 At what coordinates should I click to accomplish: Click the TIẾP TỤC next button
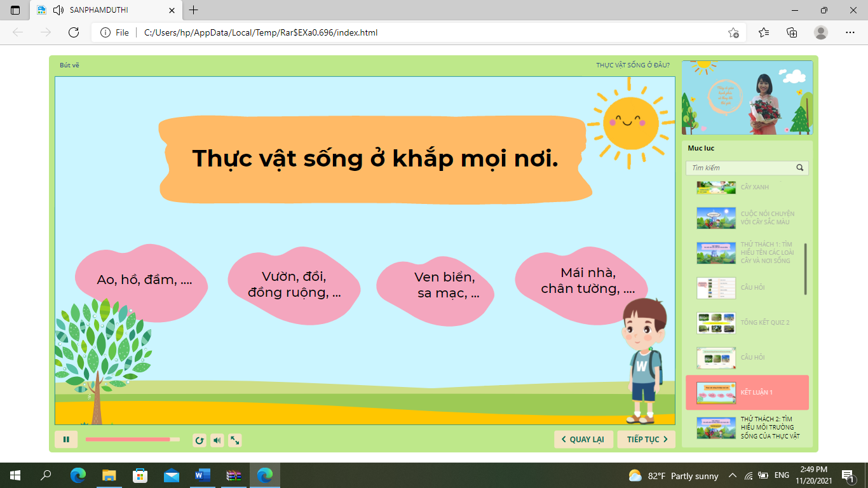646,440
